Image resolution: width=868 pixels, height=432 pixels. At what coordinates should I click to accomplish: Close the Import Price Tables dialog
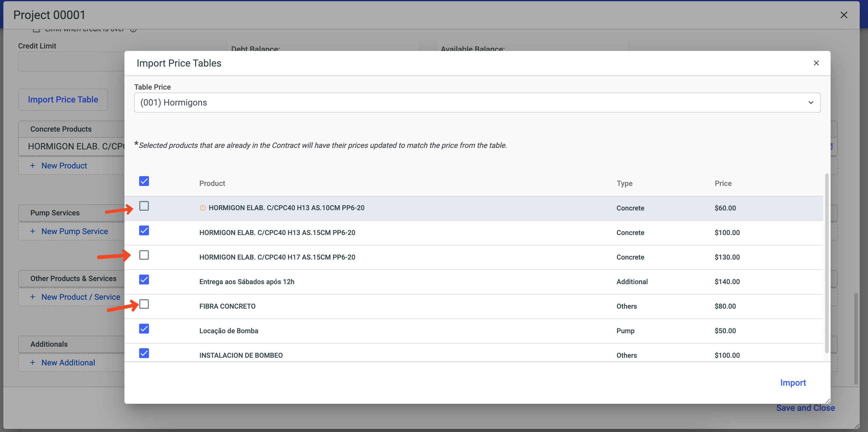[x=816, y=63]
